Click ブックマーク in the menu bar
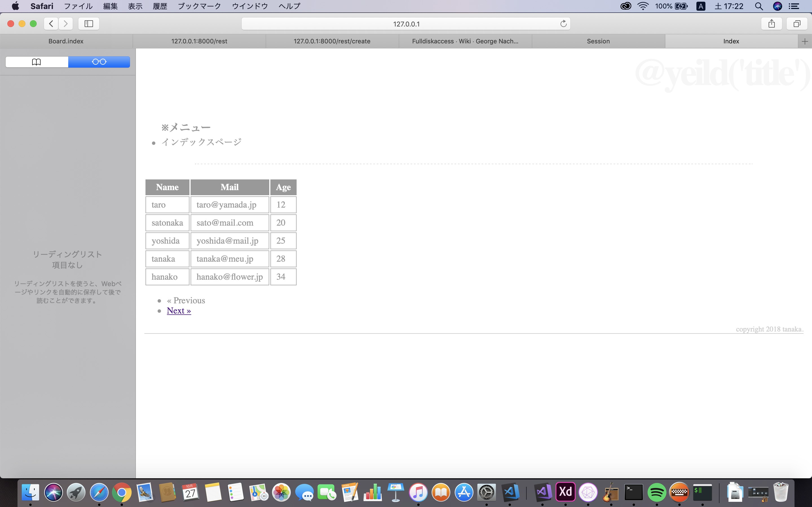This screenshot has height=507, width=812. coord(199,6)
